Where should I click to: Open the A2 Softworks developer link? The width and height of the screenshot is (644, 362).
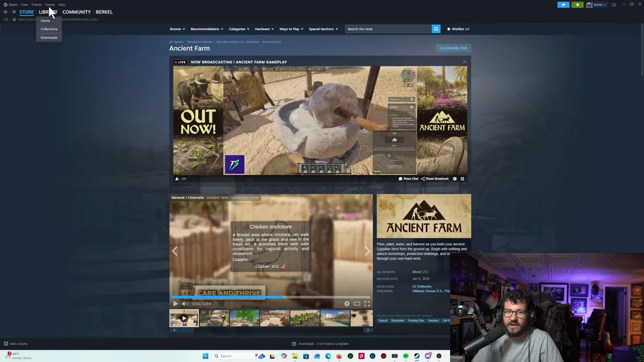[x=422, y=286]
